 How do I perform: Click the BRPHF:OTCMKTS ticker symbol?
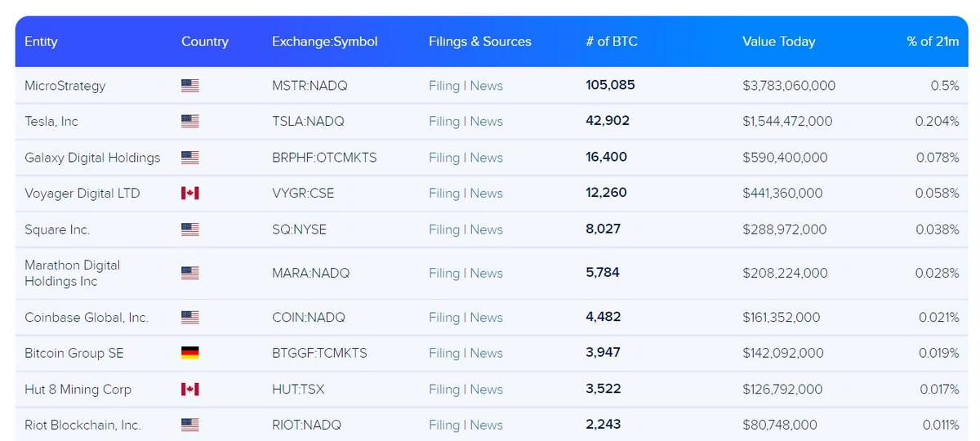click(324, 158)
